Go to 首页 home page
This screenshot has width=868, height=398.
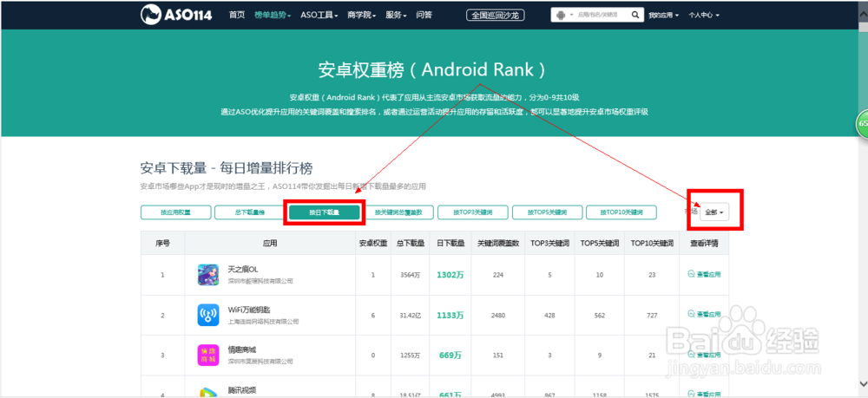click(237, 15)
